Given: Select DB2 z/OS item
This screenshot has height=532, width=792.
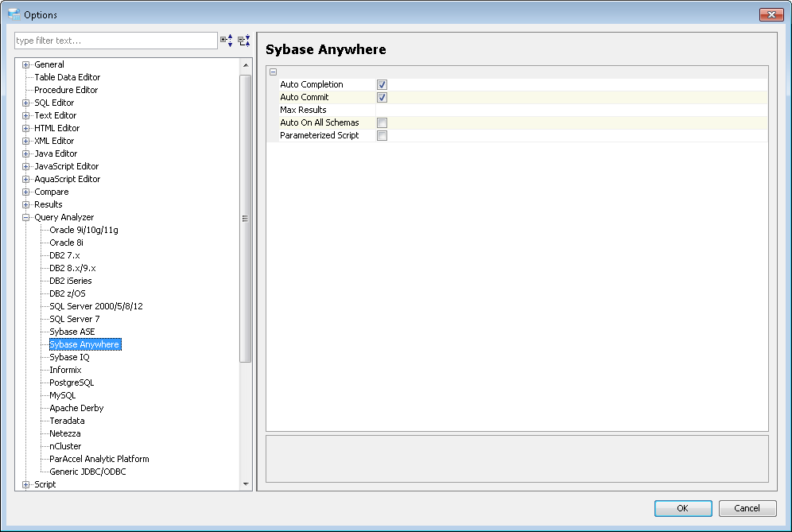Looking at the screenshot, I should click(68, 293).
